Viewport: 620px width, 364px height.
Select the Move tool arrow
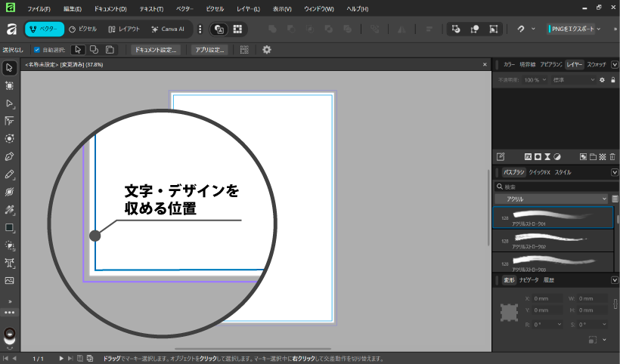[x=10, y=68]
